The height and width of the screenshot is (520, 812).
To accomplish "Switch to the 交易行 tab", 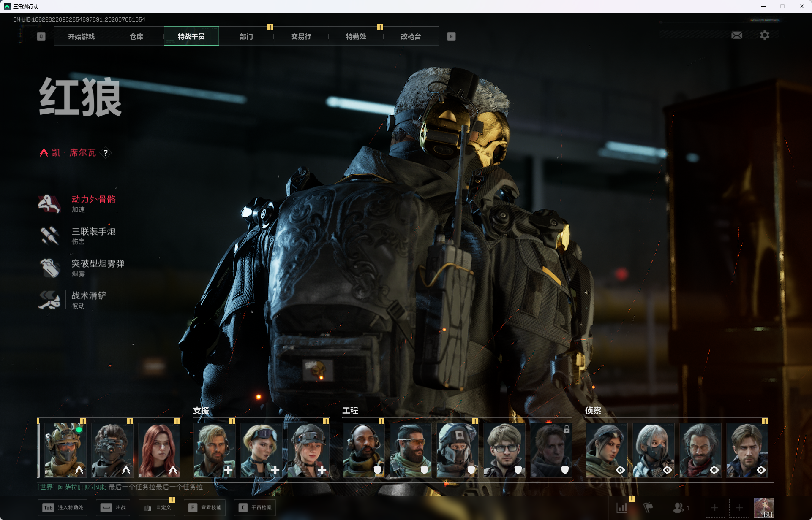I will pos(301,37).
